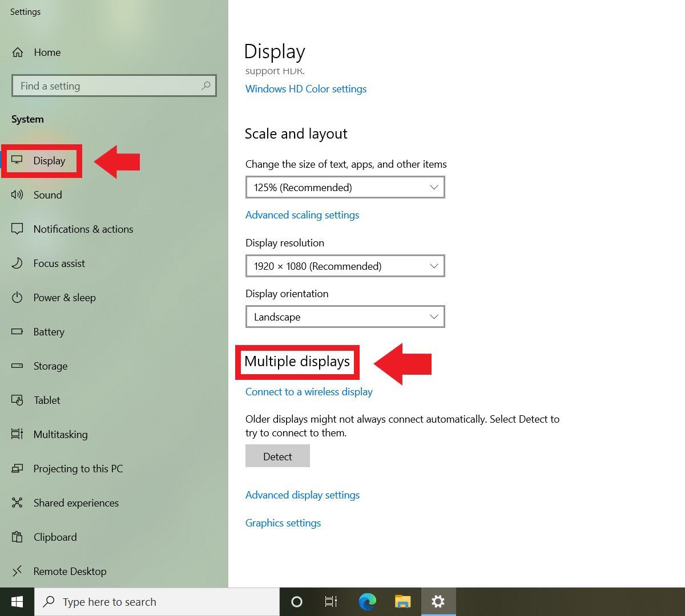Open the scaling percentage dropdown

click(x=345, y=187)
